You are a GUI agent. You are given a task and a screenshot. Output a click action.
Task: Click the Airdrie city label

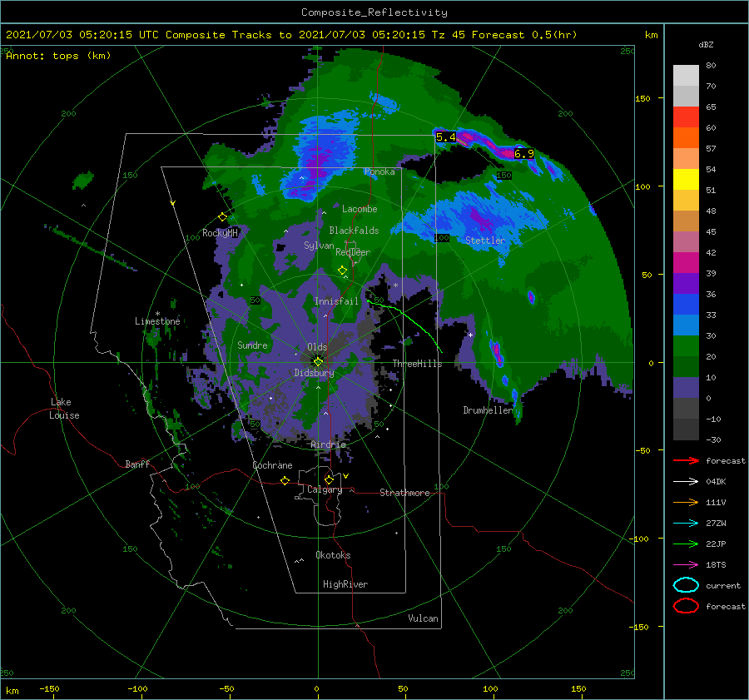point(328,444)
